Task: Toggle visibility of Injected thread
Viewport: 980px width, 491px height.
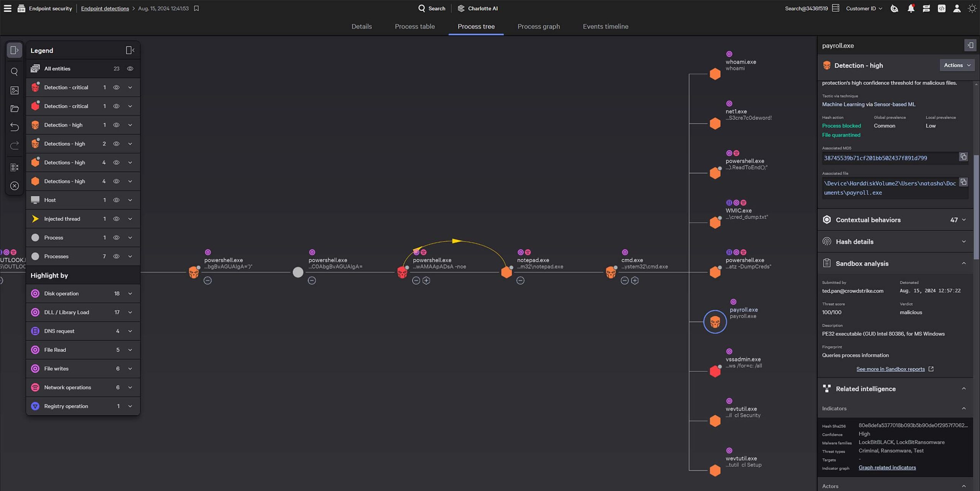Action: [116, 219]
